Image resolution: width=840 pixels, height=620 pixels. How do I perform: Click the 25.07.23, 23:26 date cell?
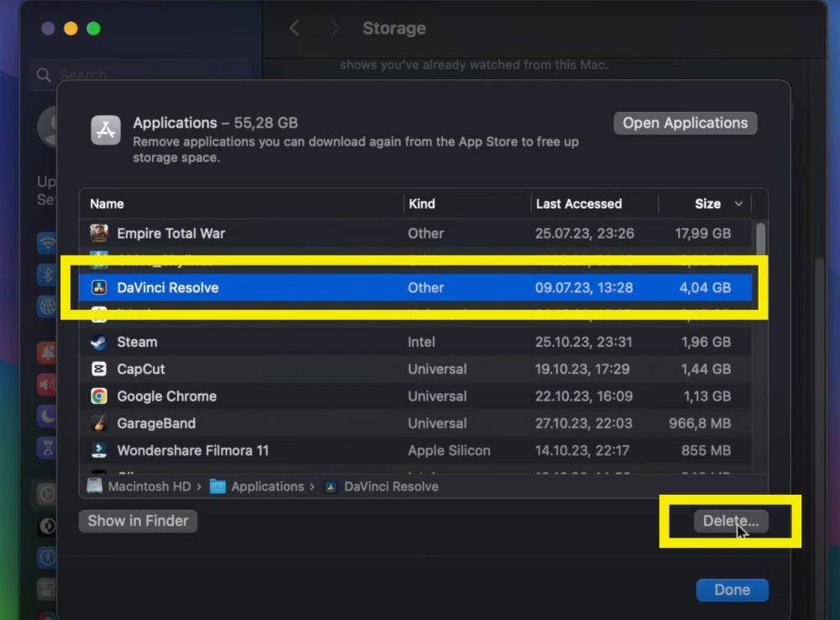click(585, 234)
